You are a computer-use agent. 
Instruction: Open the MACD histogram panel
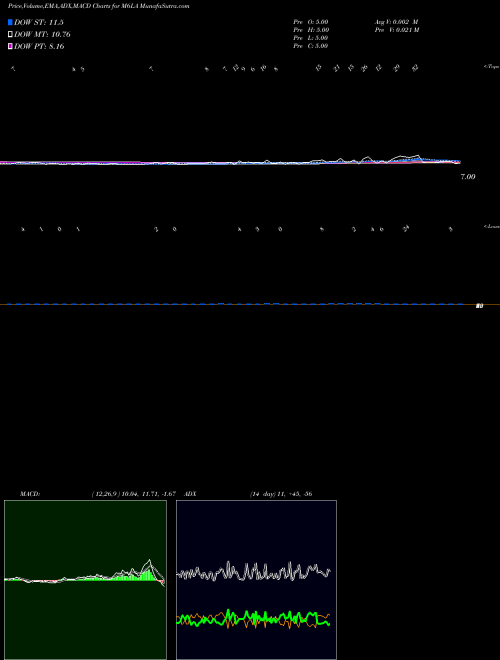[x=85, y=580]
